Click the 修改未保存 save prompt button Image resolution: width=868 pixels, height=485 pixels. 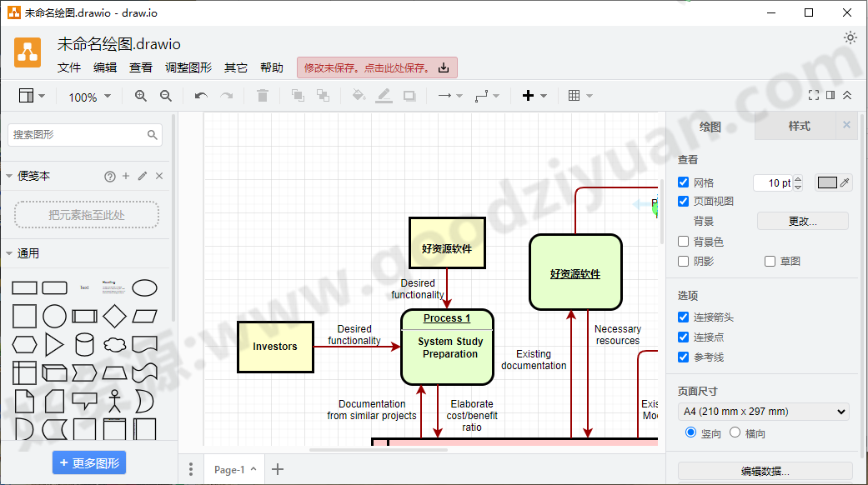click(373, 67)
